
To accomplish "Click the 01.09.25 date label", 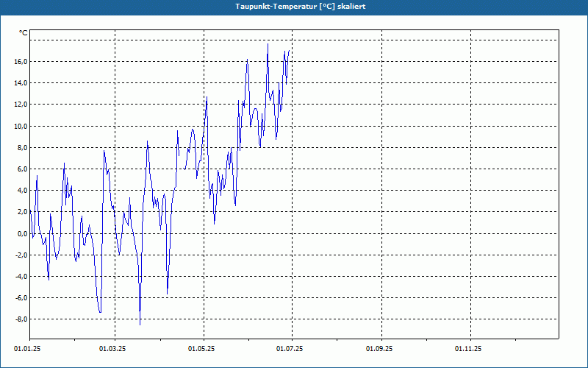I will pos(379,349).
